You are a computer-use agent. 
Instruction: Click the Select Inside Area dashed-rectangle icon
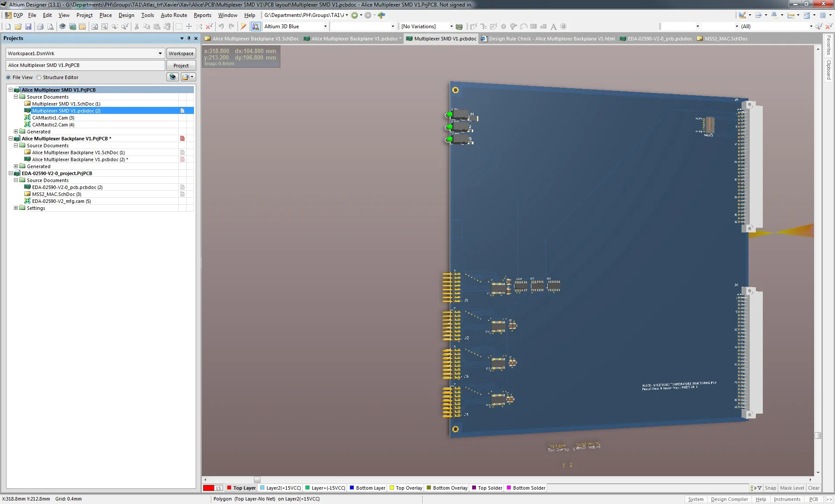pyautogui.click(x=179, y=27)
